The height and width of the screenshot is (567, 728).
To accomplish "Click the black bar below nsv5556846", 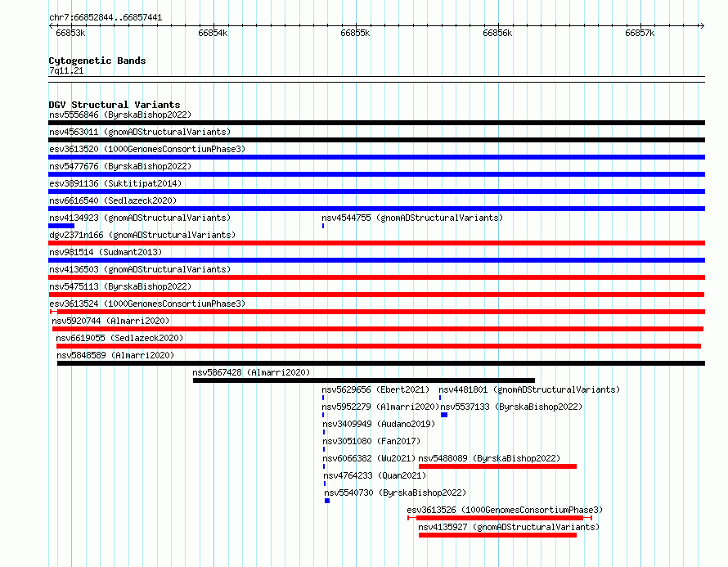I will 376,123.
